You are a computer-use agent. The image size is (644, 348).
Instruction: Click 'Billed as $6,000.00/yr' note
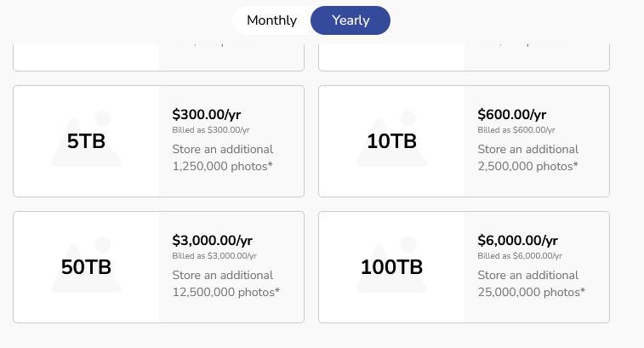point(520,255)
